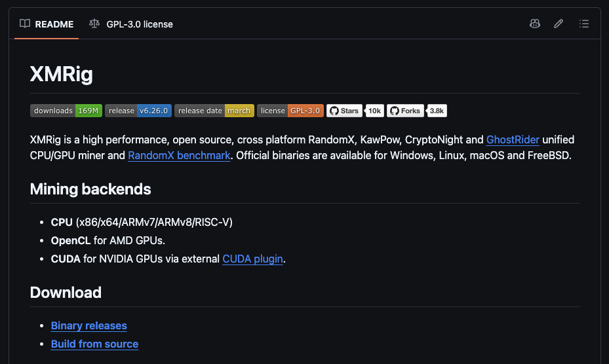The width and height of the screenshot is (609, 364).
Task: Open the CUDA plugin link
Action: [x=252, y=259]
